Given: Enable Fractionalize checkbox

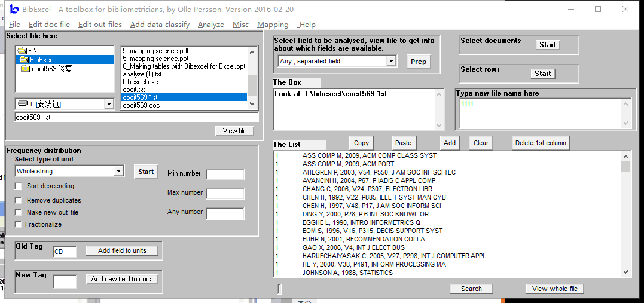Looking at the screenshot, I should [x=19, y=225].
